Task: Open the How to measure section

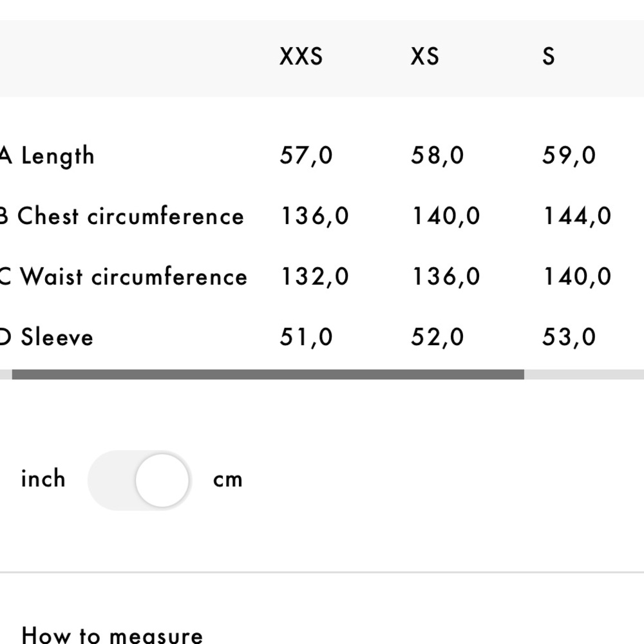Action: 111,634
